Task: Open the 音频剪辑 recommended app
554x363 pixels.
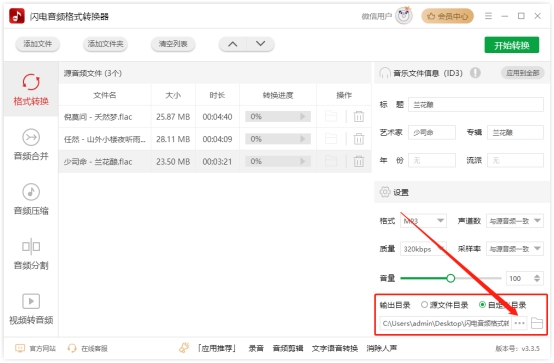Action: pos(288,349)
